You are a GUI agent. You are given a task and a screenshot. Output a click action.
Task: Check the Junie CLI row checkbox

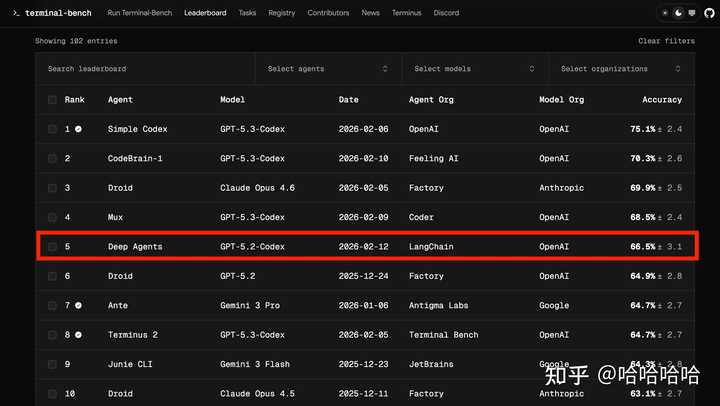click(52, 364)
